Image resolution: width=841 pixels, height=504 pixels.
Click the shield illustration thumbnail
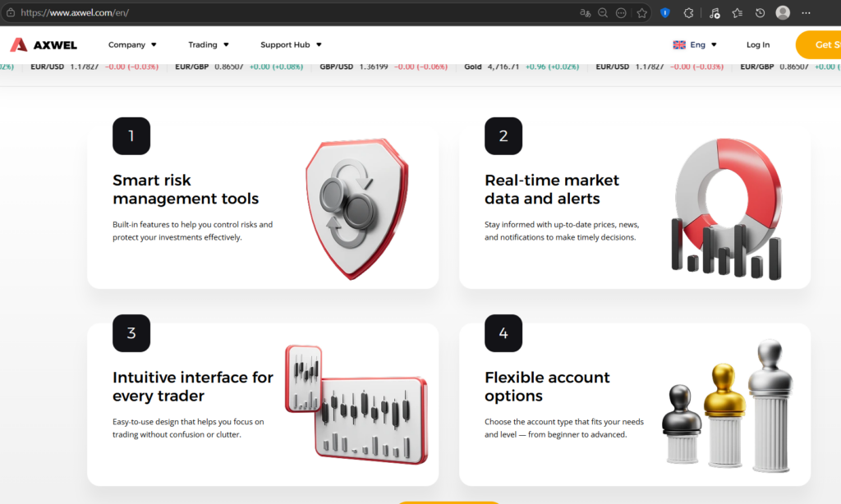click(x=357, y=208)
